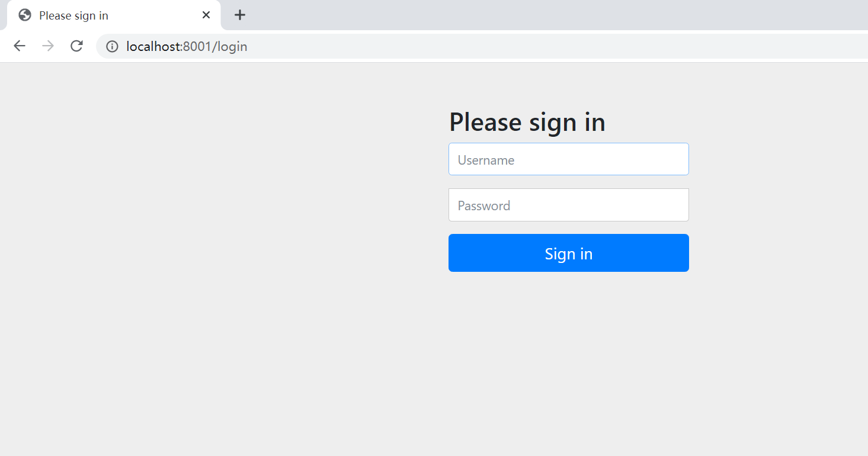Click the browser back arrow
The image size is (868, 456).
pos(20,46)
